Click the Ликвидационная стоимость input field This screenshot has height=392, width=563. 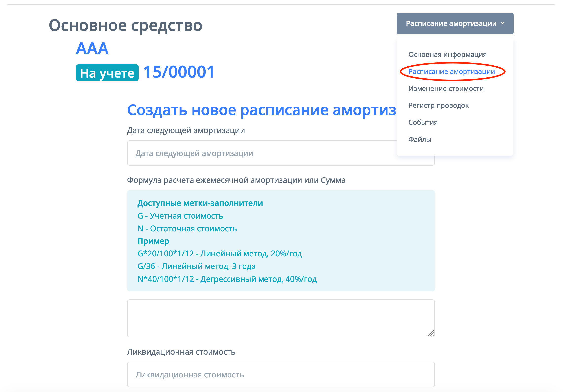click(x=281, y=374)
